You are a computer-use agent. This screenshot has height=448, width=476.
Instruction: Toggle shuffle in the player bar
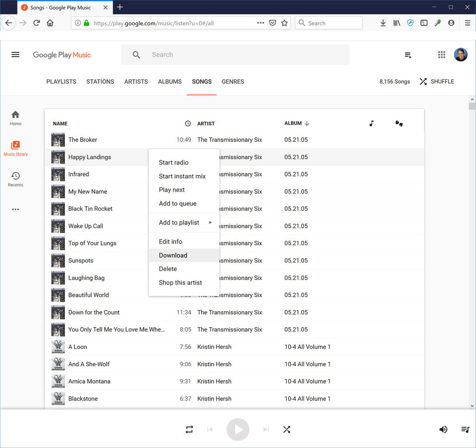(x=287, y=430)
